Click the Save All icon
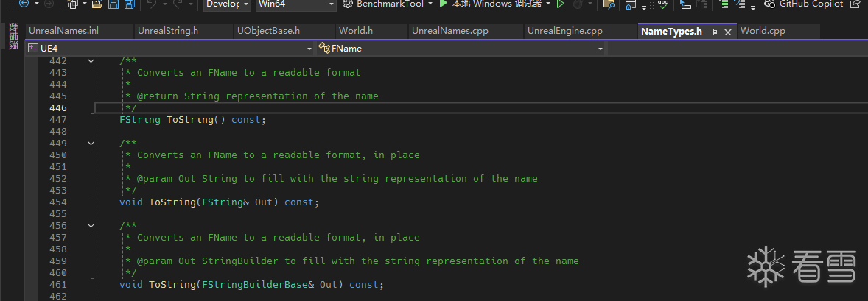 click(x=130, y=4)
